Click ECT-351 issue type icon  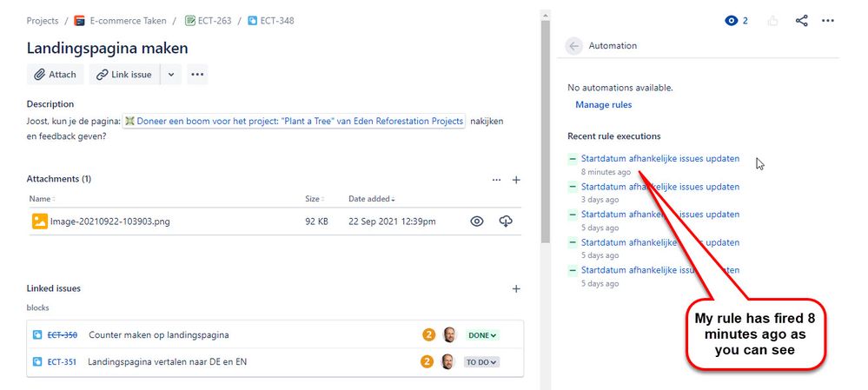pyautogui.click(x=37, y=362)
